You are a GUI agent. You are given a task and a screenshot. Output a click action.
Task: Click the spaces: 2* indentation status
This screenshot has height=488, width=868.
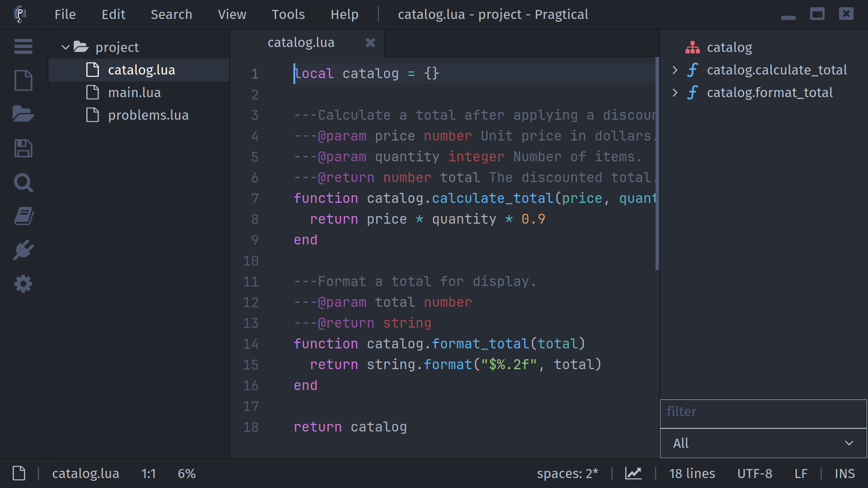coord(567,473)
